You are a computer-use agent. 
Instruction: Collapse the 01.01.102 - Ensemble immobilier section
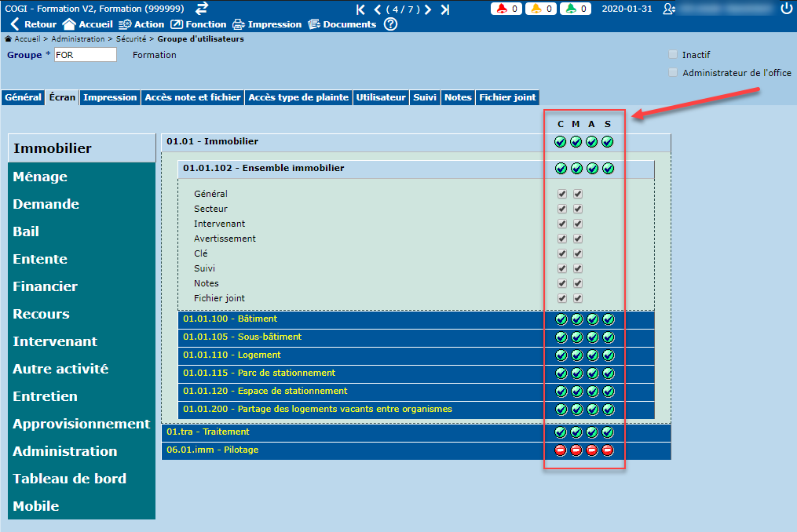coord(263,168)
